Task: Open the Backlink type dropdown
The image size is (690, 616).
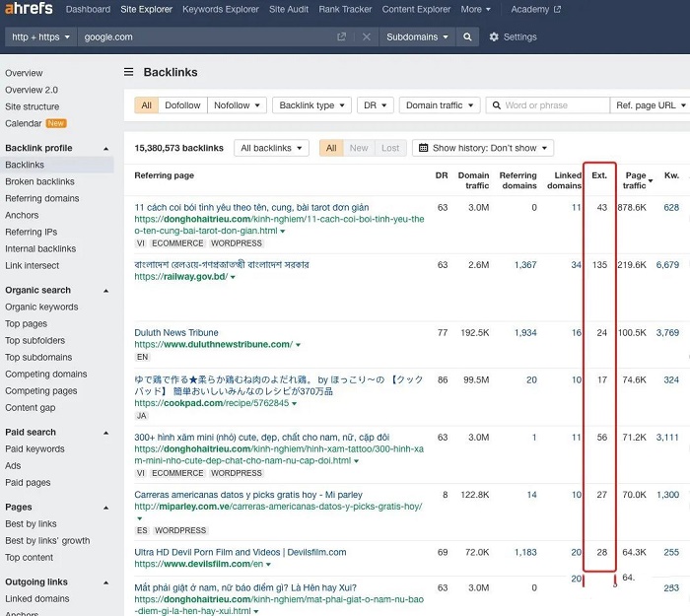Action: (x=311, y=105)
